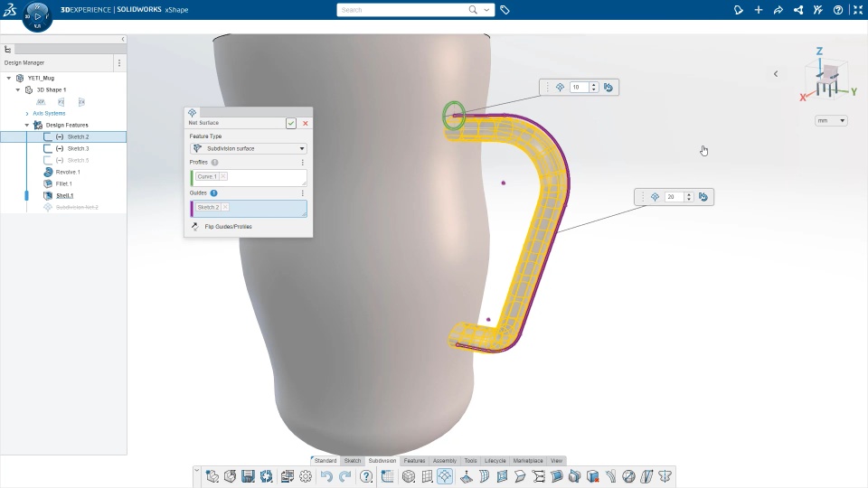The image size is (868, 488).
Task: Select Revolve.1 feature in tree
Action: tap(68, 172)
